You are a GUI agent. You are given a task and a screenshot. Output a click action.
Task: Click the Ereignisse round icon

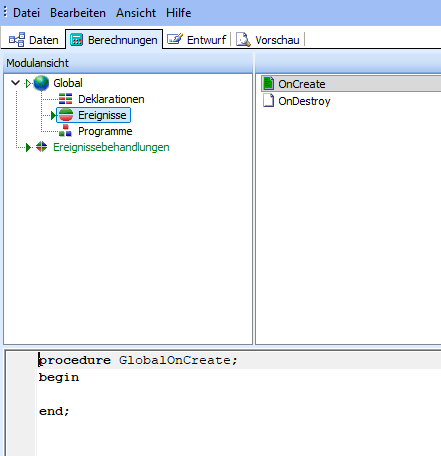point(66,115)
